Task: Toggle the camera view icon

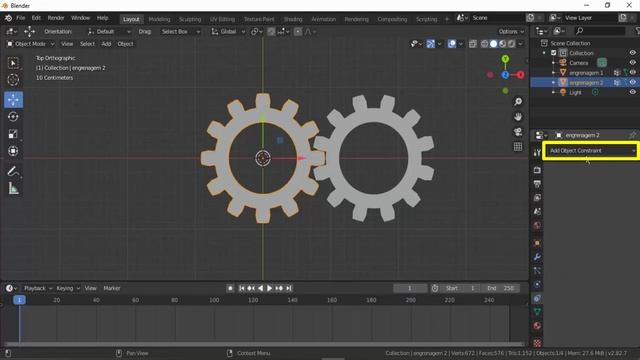Action: [518, 132]
